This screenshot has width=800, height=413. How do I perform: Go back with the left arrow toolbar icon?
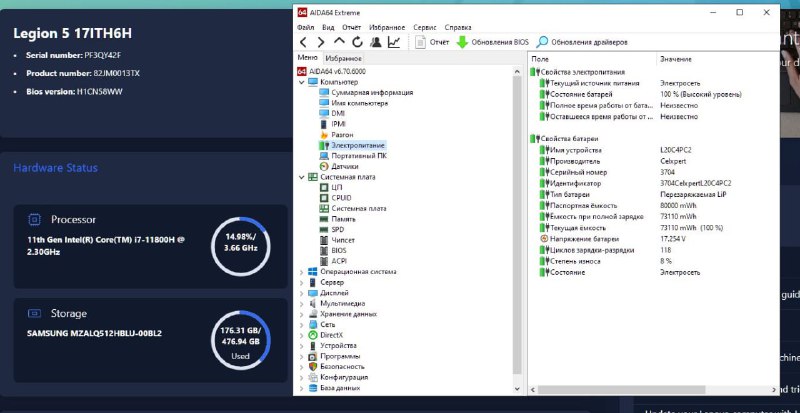tap(303, 42)
